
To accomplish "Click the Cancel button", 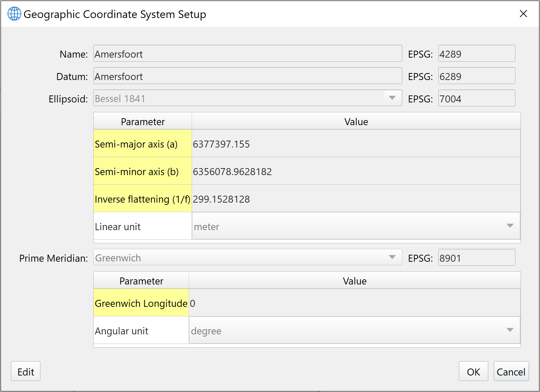I will (511, 371).
